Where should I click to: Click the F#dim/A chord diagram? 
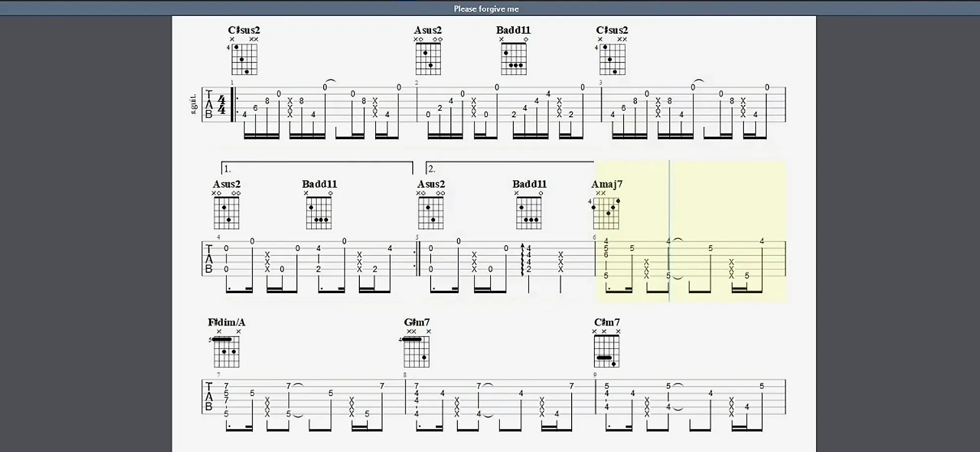[x=227, y=352]
